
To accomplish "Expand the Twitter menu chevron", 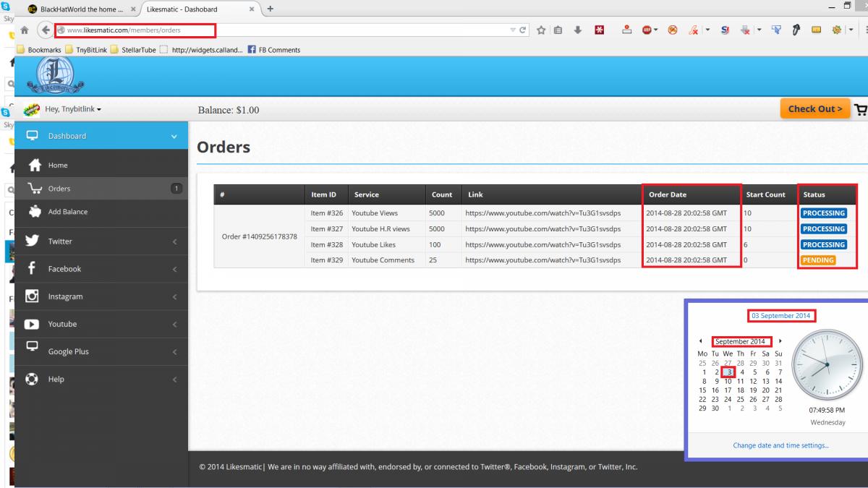I will [x=174, y=241].
